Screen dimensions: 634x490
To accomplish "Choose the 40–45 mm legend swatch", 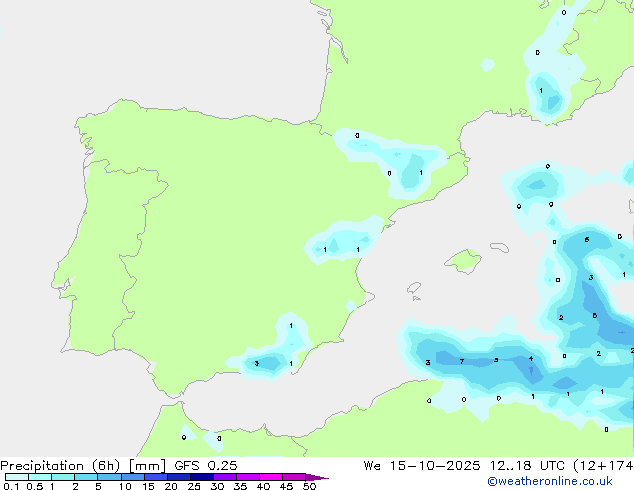I will pos(271,477).
